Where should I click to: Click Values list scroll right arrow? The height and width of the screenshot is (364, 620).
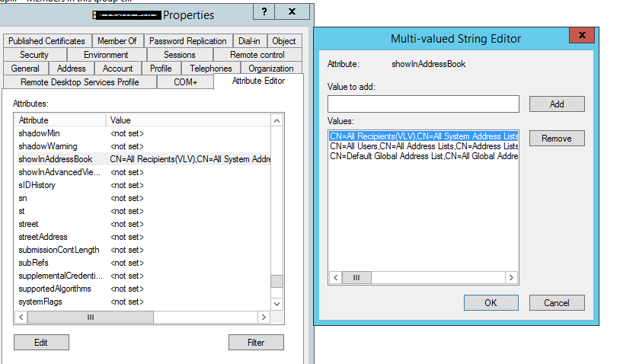point(511,277)
